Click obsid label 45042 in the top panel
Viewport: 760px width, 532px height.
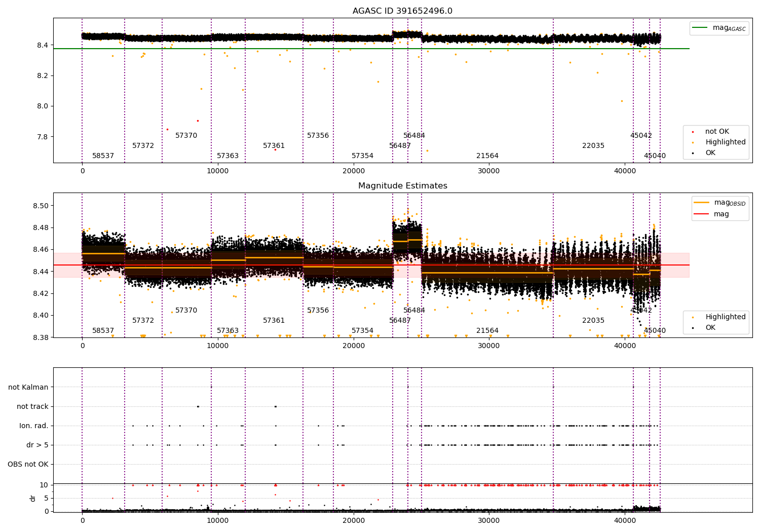click(x=641, y=136)
